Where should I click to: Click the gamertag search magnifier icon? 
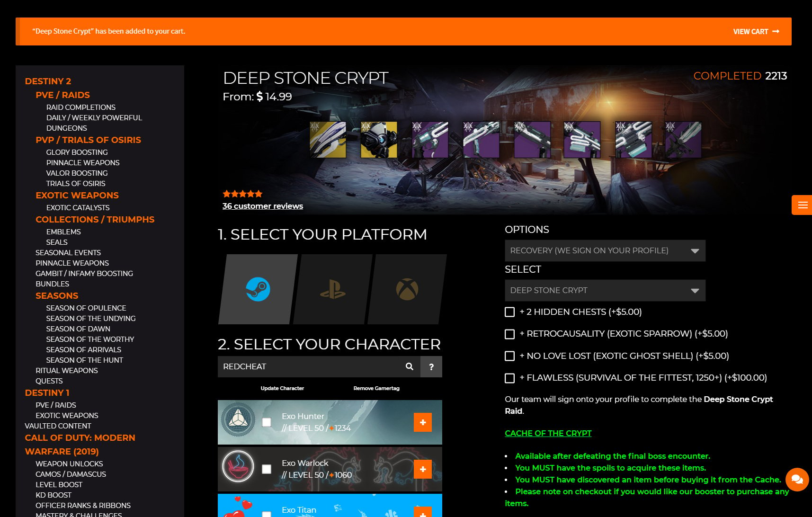410,366
